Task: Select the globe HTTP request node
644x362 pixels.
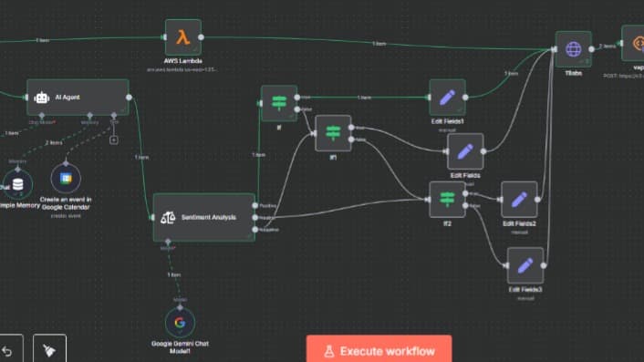Action: [x=574, y=49]
